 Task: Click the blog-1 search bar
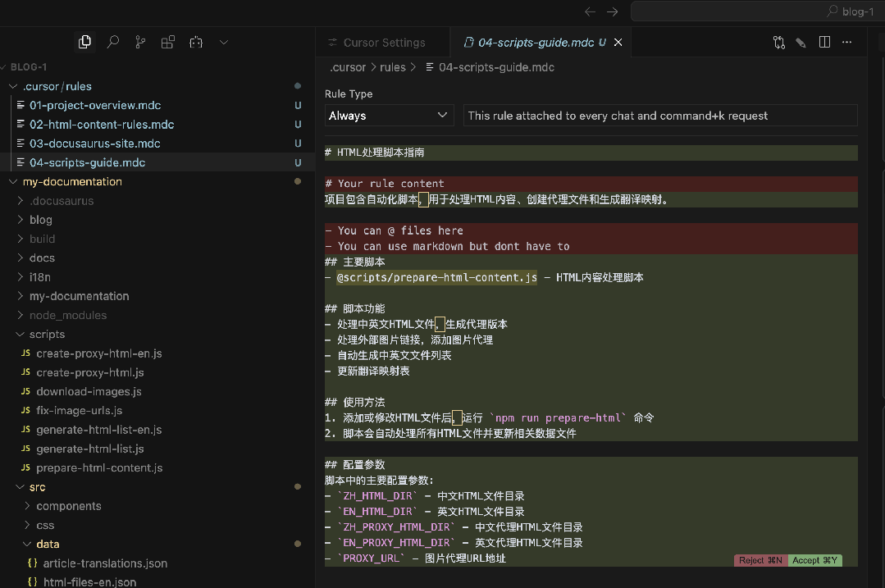click(755, 11)
